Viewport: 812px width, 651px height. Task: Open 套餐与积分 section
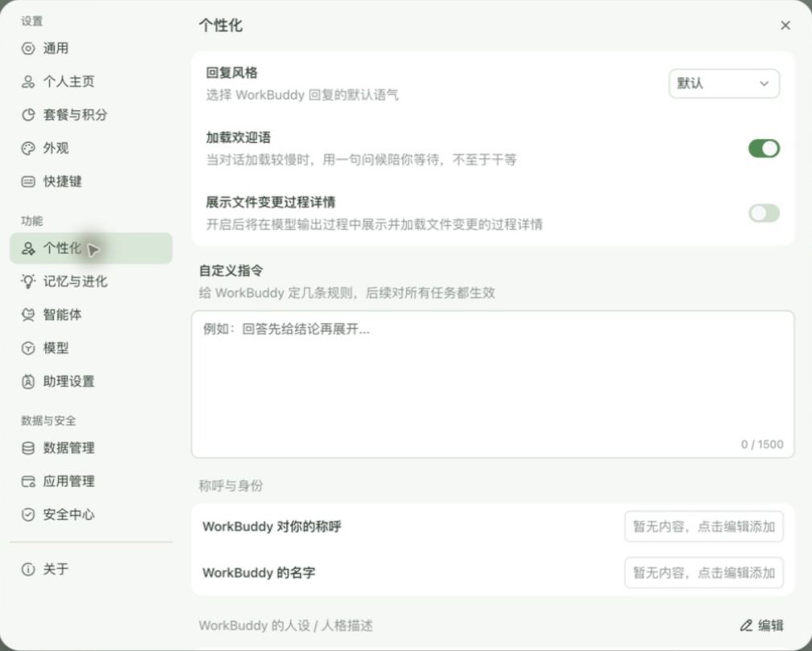click(x=91, y=115)
